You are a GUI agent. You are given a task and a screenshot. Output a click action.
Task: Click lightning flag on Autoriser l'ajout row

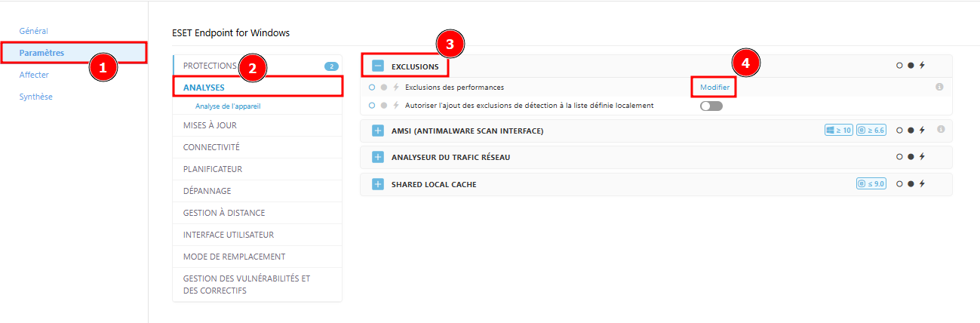tap(396, 106)
